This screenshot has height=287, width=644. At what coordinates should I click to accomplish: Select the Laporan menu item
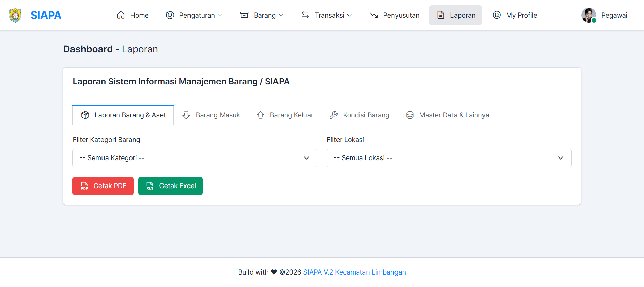point(456,15)
